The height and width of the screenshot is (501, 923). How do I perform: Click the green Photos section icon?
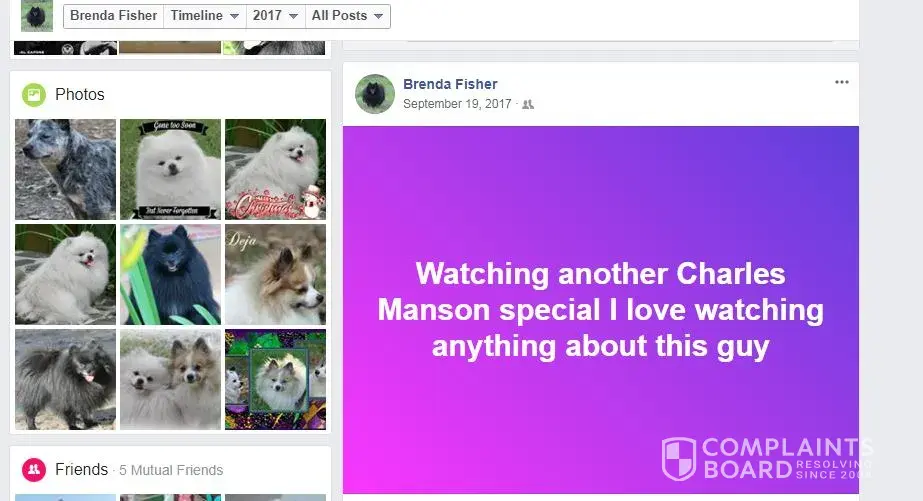pos(34,95)
